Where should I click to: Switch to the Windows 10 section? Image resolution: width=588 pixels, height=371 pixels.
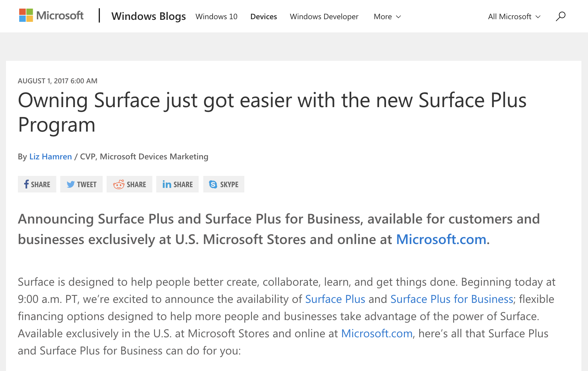pyautogui.click(x=216, y=16)
